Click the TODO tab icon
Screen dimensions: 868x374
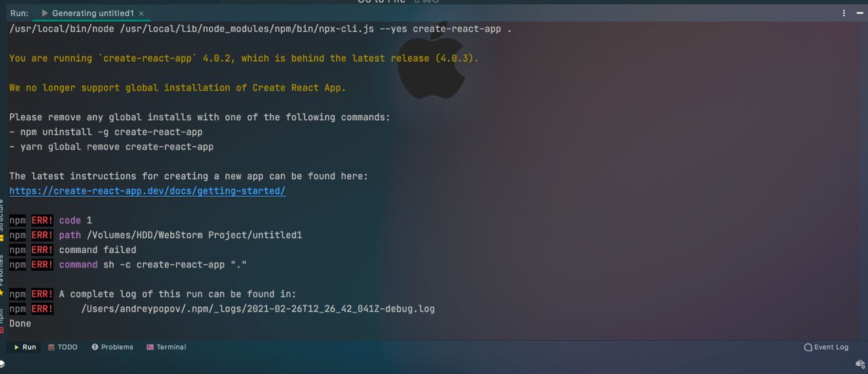pos(52,347)
